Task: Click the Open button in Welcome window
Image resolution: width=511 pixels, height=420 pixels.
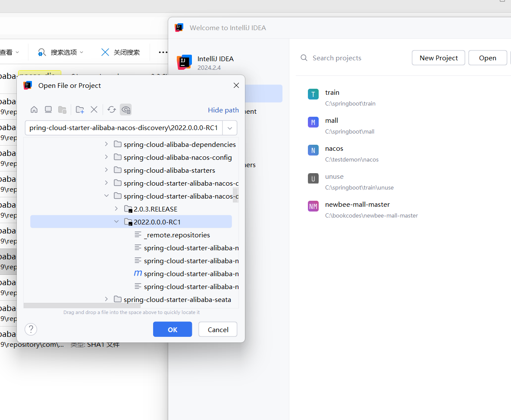Action: [x=488, y=58]
